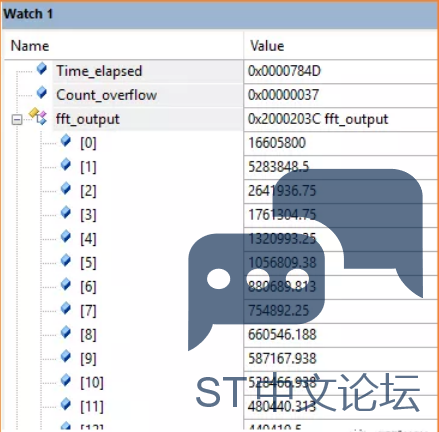Click the icon of element [1]
Viewport: 439px width, 432px height.
click(66, 165)
